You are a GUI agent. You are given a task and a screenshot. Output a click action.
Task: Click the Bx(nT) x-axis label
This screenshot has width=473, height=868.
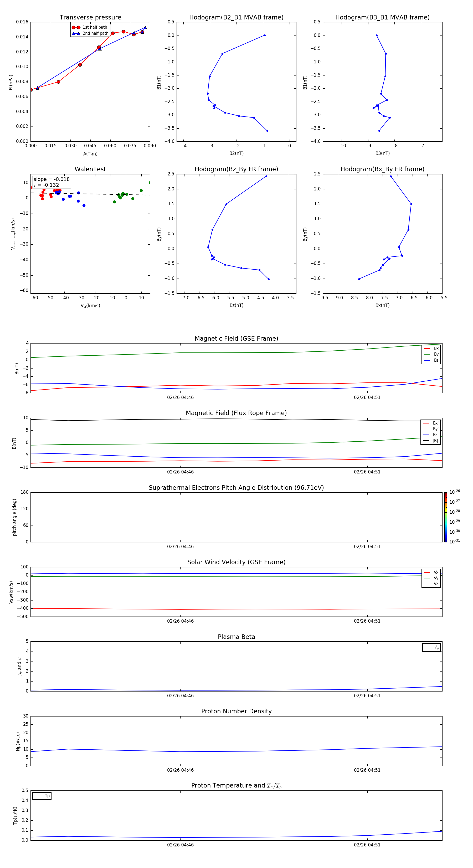[x=382, y=305]
